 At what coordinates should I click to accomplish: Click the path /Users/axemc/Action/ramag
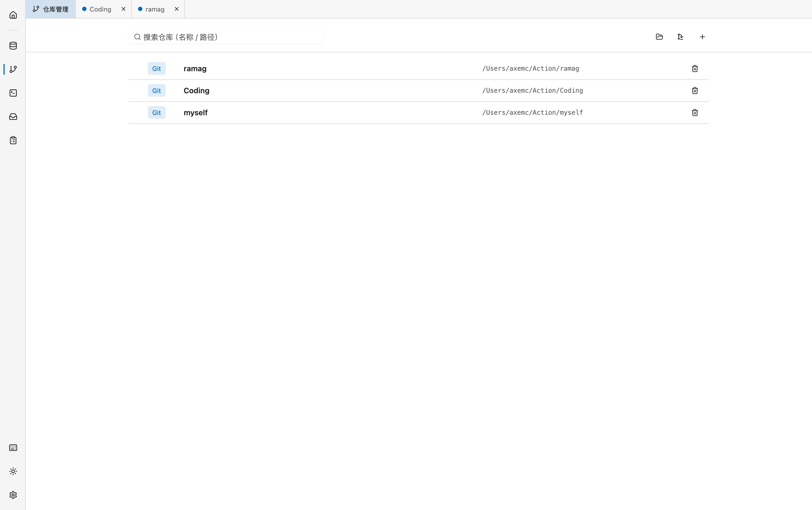[531, 69]
